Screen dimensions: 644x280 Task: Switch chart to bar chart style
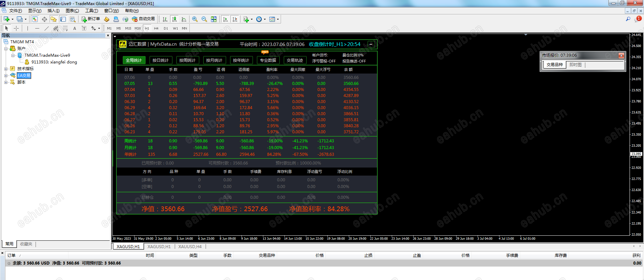[x=165, y=19]
